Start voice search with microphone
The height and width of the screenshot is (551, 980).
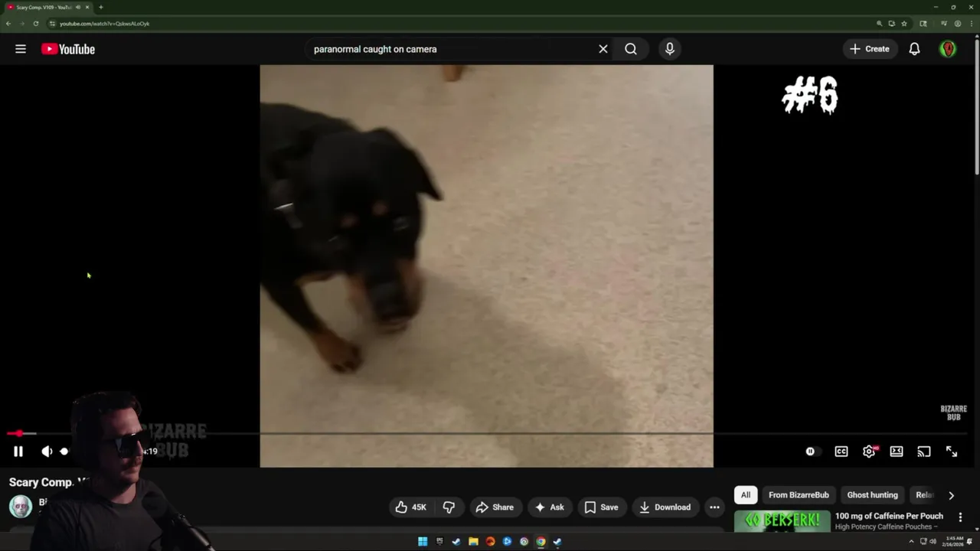[670, 49]
